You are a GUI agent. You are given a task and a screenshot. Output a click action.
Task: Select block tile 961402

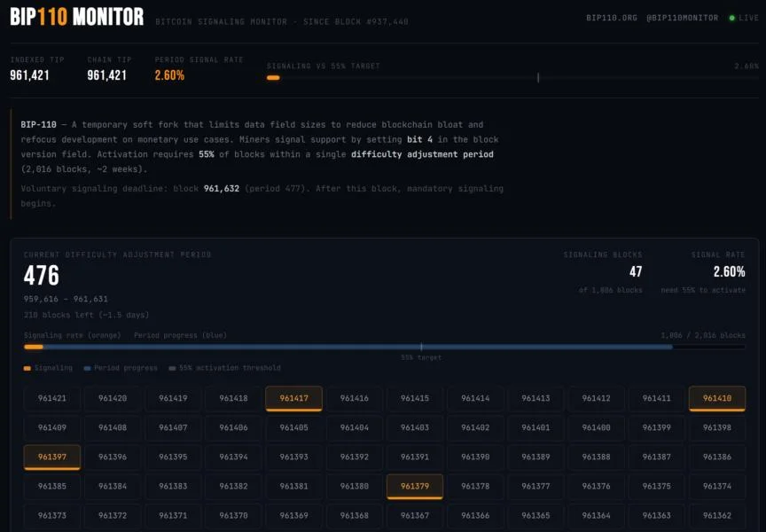(475, 428)
